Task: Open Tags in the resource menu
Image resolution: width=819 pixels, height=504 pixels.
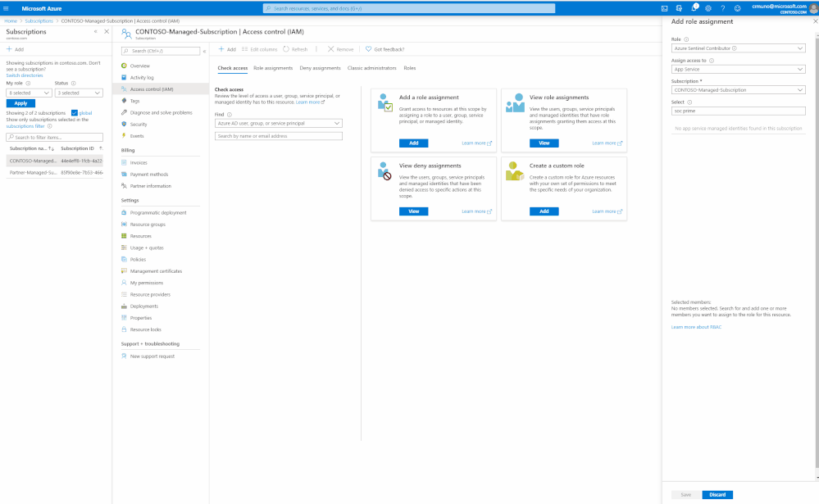Action: (x=134, y=101)
